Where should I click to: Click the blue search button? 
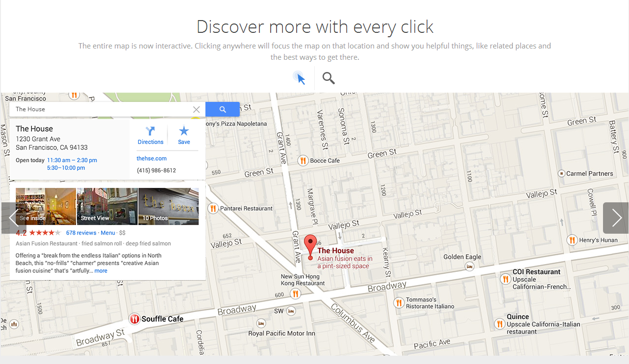pyautogui.click(x=223, y=109)
